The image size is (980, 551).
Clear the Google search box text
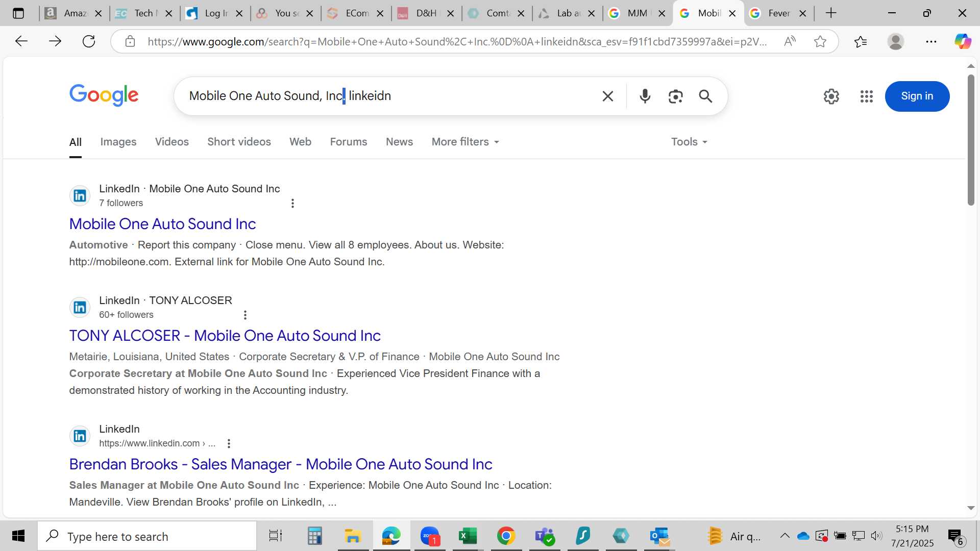[x=607, y=96]
